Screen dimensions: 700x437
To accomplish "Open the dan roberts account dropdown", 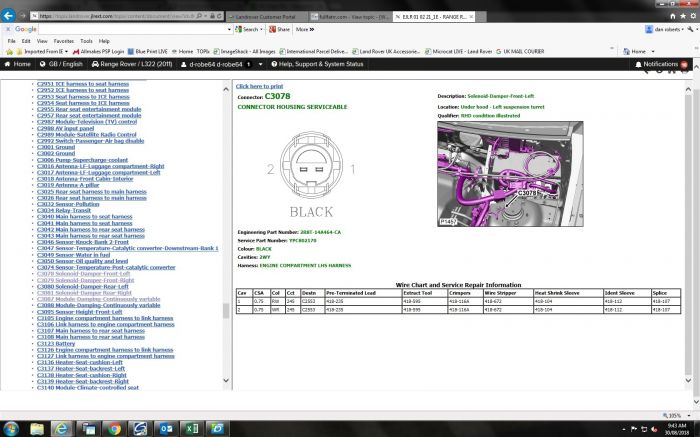I will point(664,29).
